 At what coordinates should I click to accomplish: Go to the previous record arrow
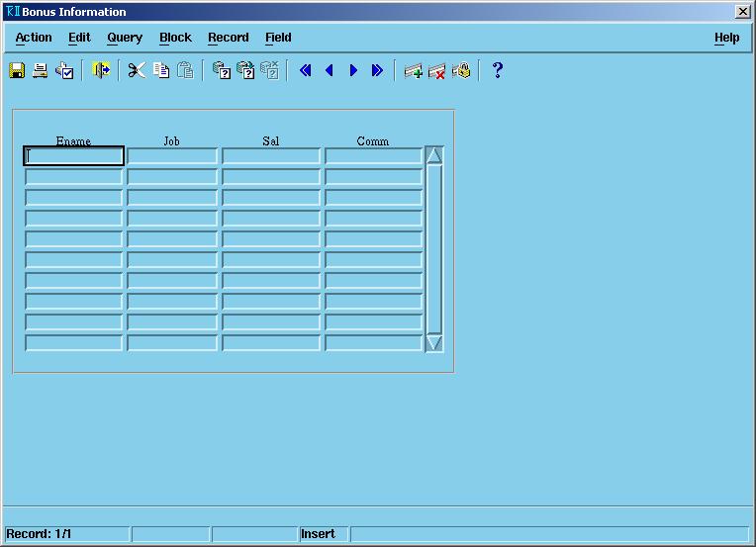click(x=330, y=70)
